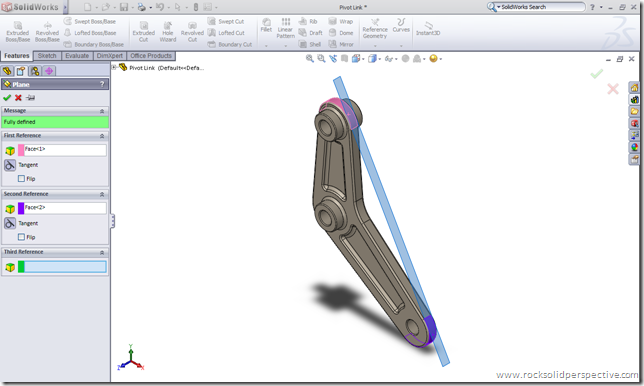This screenshot has height=386, width=644.
Task: Select the Mirror feature
Action: point(341,44)
